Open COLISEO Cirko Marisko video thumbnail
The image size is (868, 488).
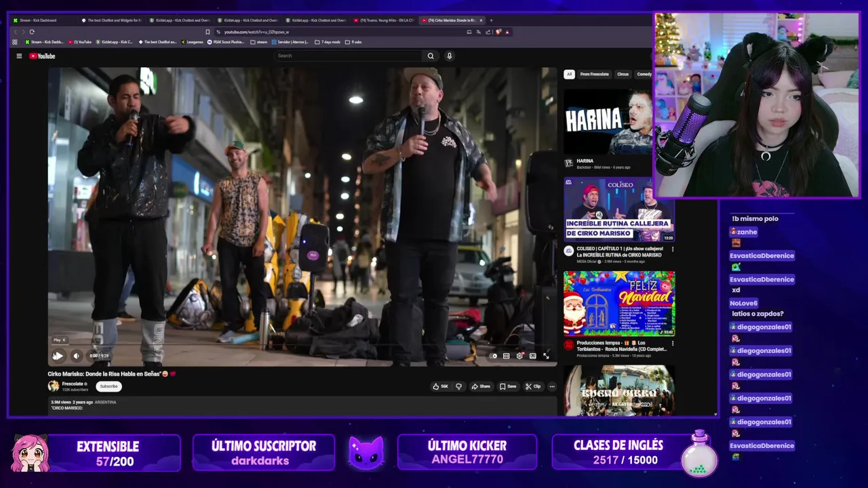tap(619, 210)
